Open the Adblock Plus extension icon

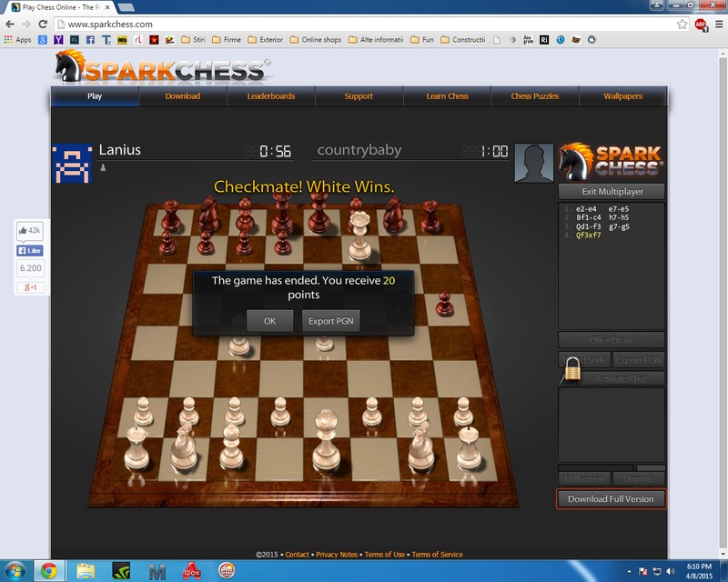tap(701, 25)
